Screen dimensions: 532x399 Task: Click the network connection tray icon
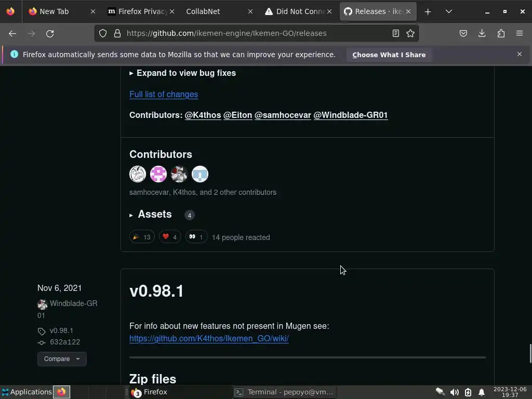coord(440,392)
